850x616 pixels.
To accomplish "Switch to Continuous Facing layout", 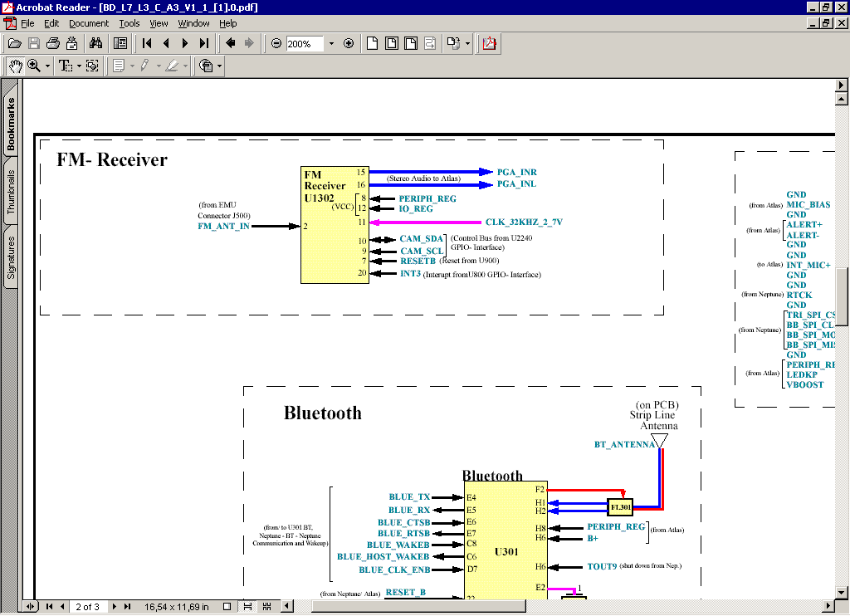I will (x=266, y=606).
